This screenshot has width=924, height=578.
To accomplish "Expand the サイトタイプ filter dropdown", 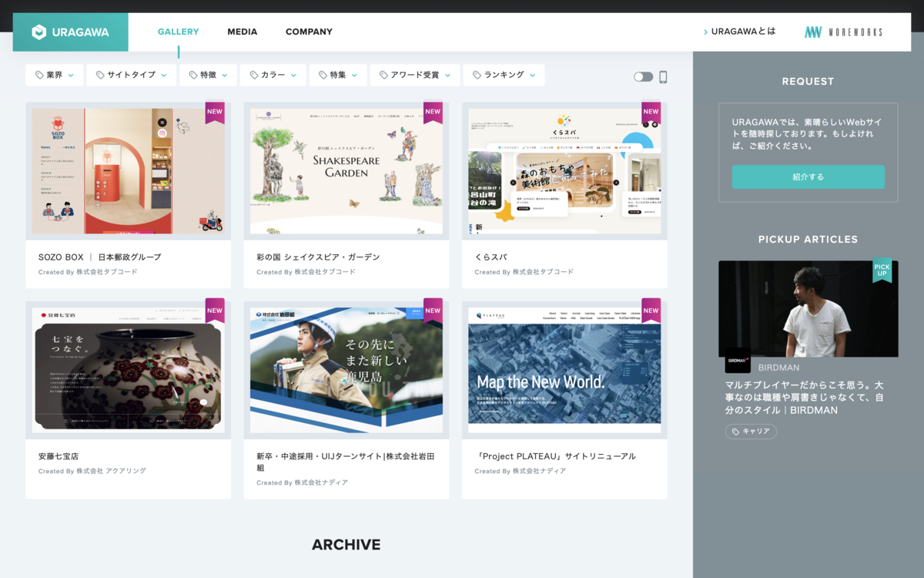I will 132,75.
